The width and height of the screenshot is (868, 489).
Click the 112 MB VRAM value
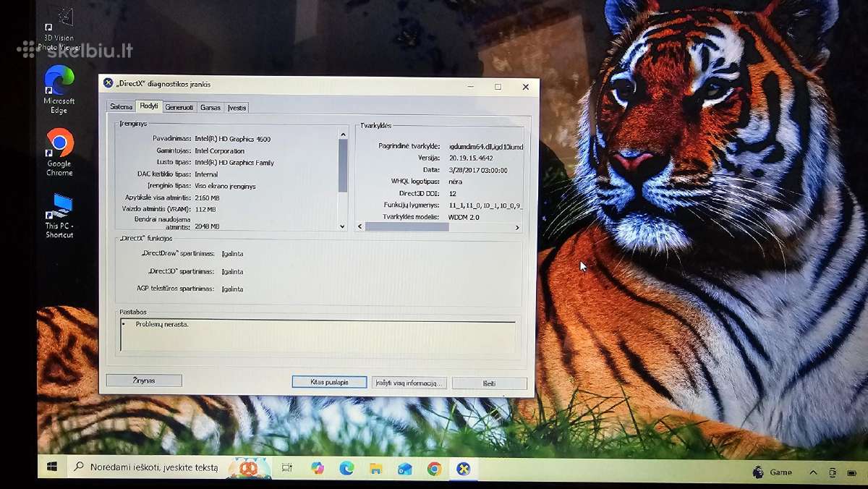205,209
